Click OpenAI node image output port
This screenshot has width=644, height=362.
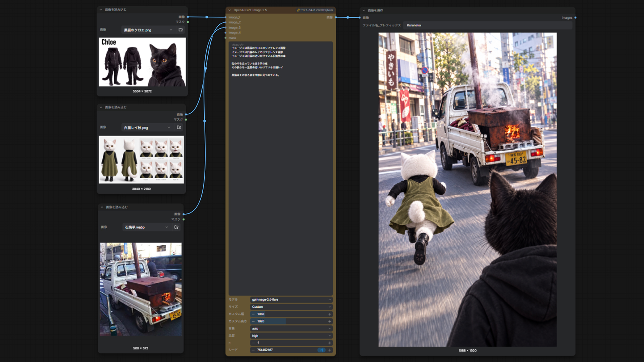coord(335,17)
